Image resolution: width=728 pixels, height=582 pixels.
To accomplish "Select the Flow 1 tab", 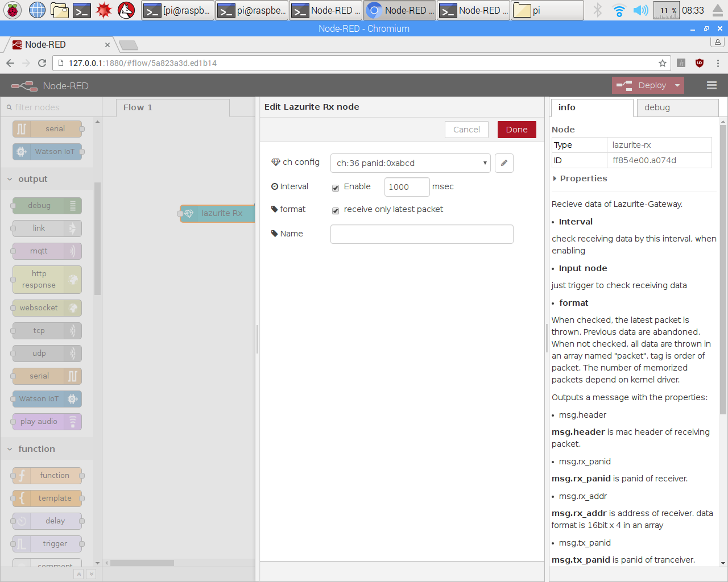I will pyautogui.click(x=173, y=107).
